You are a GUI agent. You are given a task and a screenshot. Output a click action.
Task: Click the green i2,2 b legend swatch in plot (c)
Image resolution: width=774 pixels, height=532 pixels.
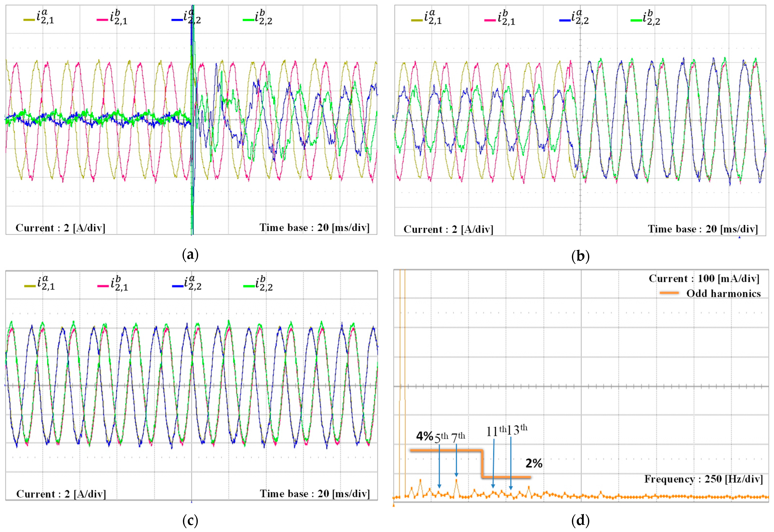click(249, 286)
